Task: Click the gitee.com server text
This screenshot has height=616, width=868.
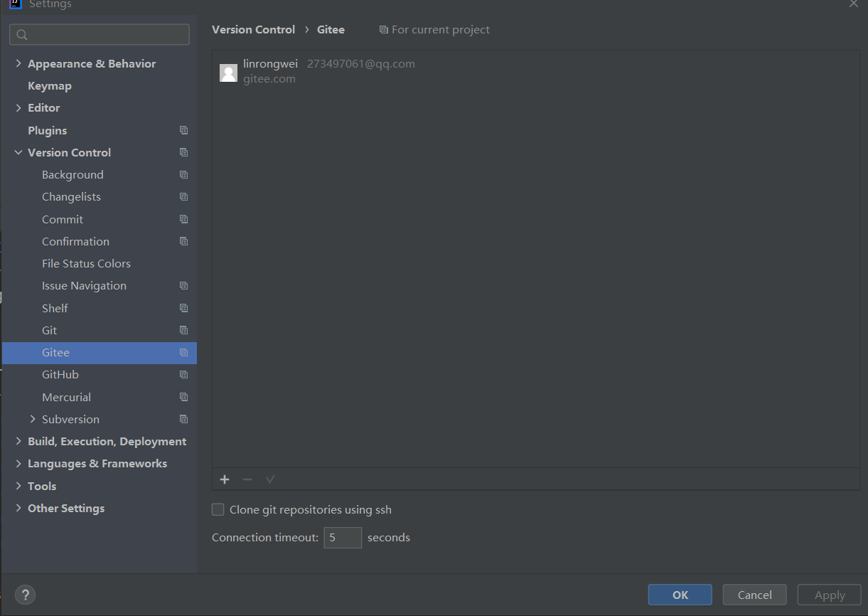Action: pos(269,79)
